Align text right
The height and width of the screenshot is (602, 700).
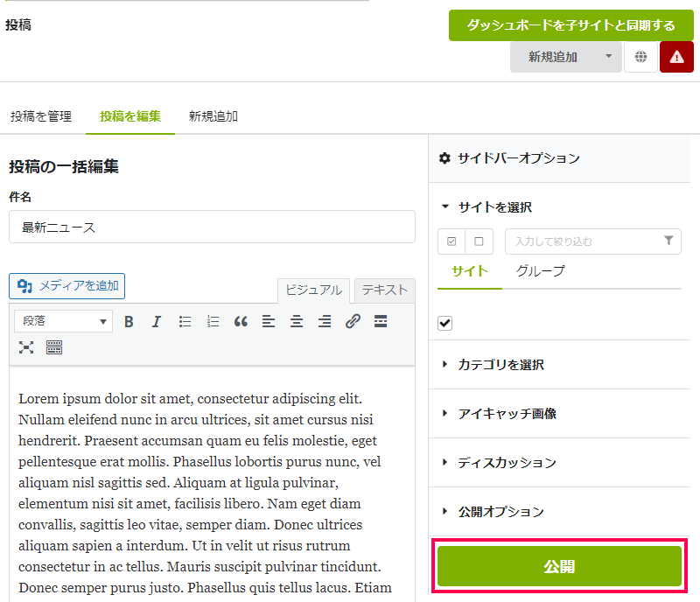(x=325, y=321)
